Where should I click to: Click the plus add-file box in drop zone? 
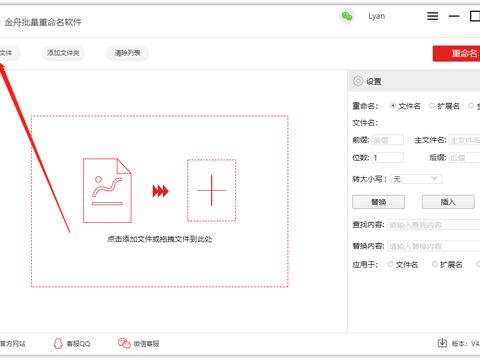(x=211, y=190)
